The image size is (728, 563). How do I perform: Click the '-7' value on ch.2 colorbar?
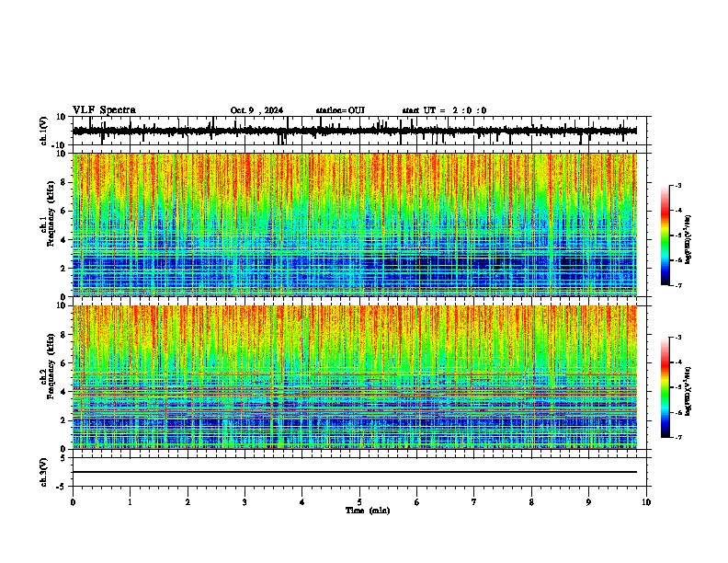click(677, 437)
